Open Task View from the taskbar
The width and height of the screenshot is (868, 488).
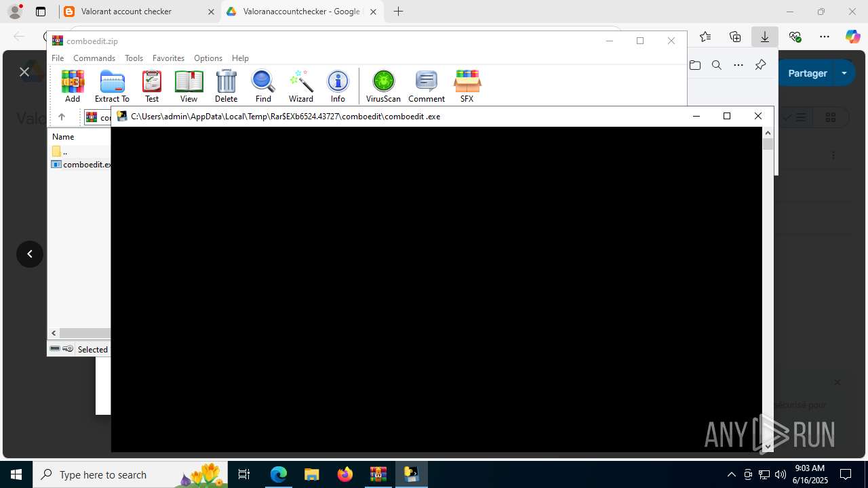tap(245, 474)
